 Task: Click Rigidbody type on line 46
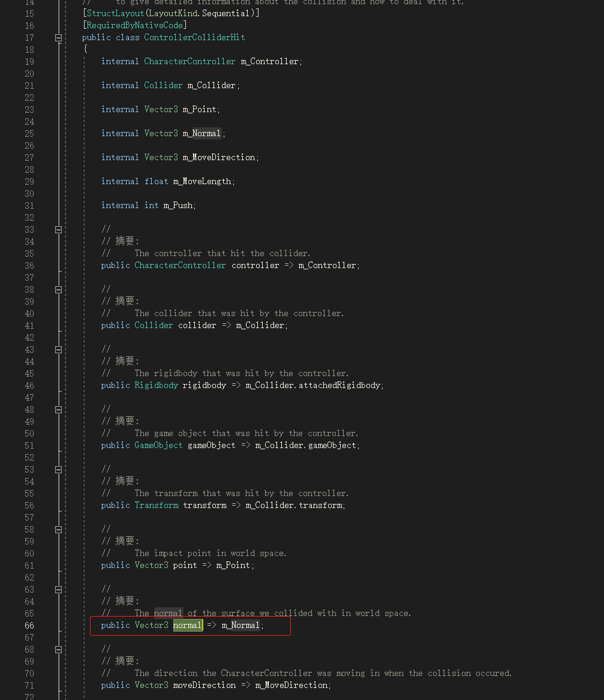[156, 385]
